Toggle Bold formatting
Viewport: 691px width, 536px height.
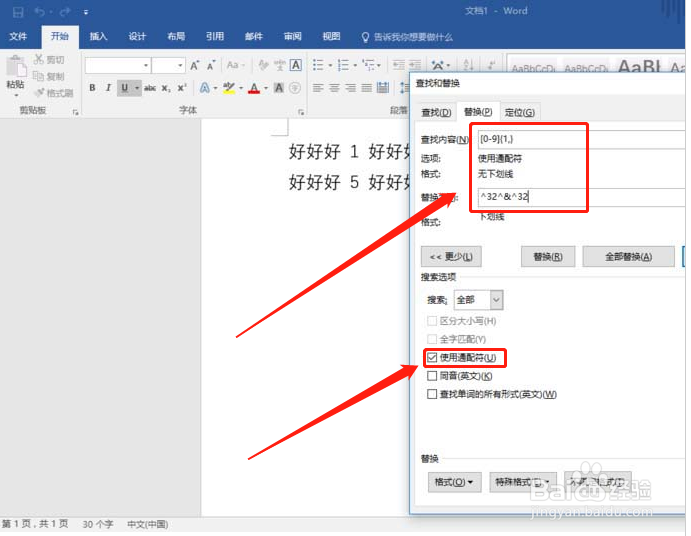click(92, 88)
